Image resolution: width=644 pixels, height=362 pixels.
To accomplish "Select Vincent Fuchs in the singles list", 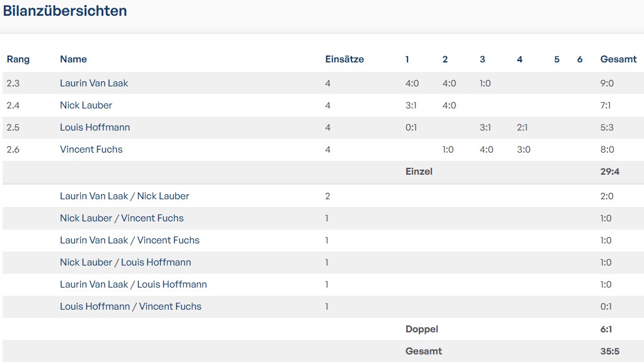I will click(91, 149).
